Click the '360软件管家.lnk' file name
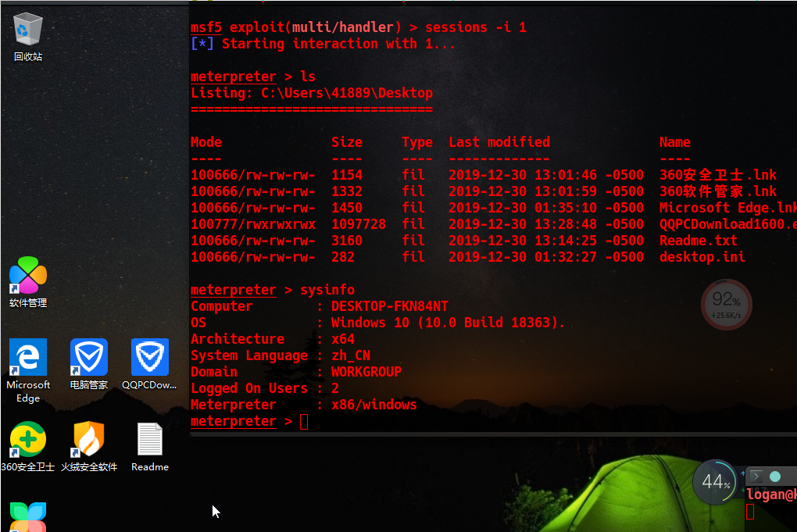 tap(718, 191)
